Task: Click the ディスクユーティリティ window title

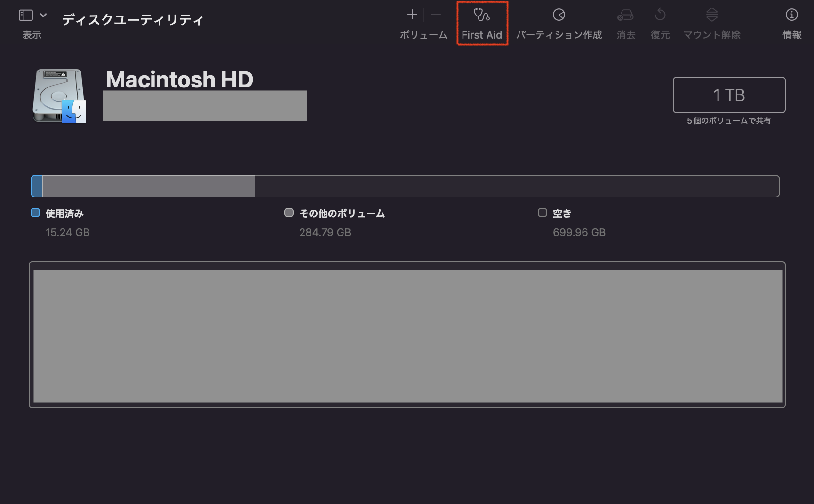Action: [133, 20]
